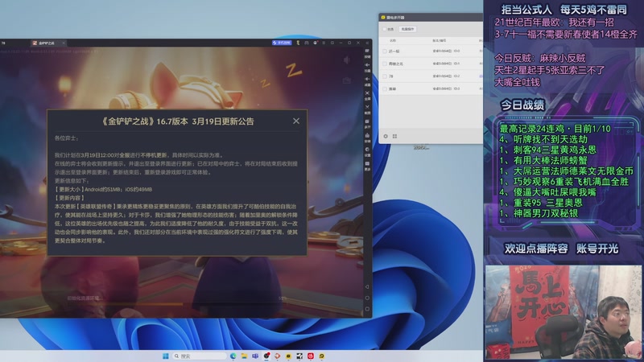The image size is (644, 362).
Task: Click the blue phone control button in emulator title bar
Action: [x=282, y=43]
